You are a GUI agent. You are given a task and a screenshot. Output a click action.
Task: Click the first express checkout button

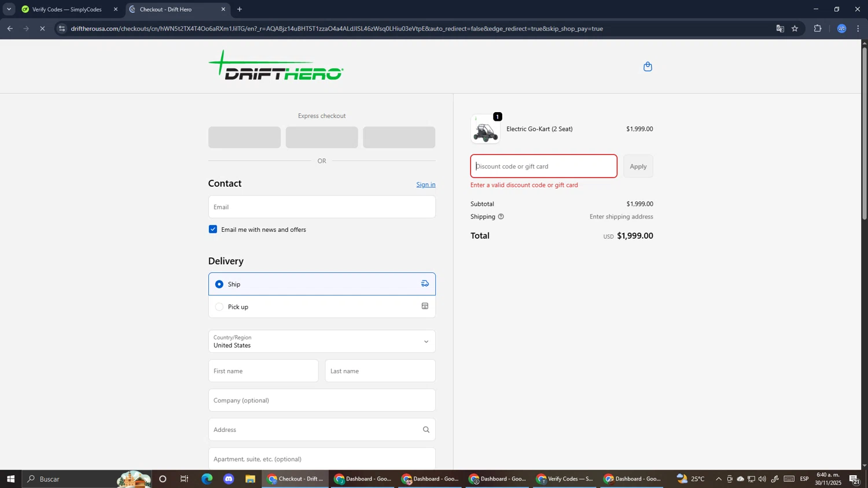tap(244, 138)
